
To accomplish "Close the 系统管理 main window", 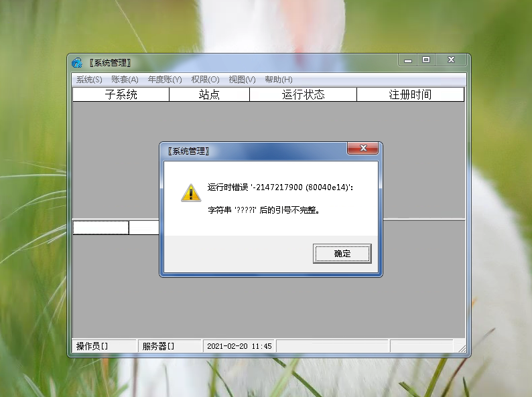I will [x=451, y=60].
